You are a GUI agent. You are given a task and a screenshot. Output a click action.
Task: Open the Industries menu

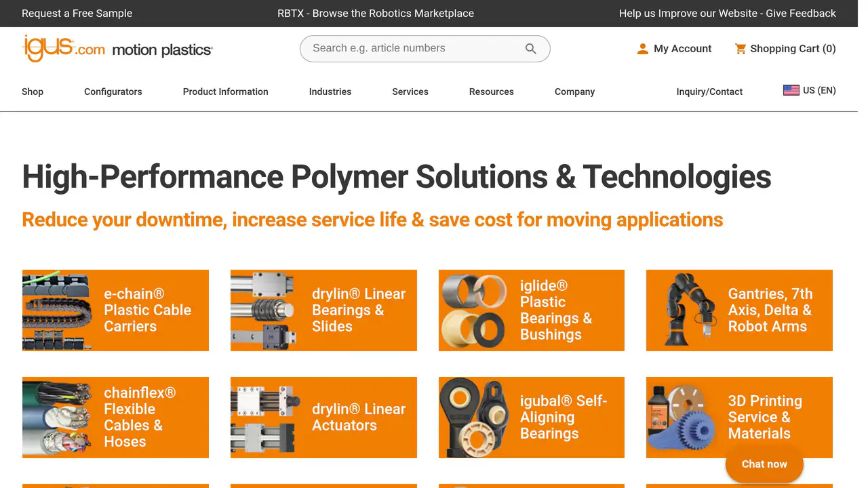click(x=330, y=91)
